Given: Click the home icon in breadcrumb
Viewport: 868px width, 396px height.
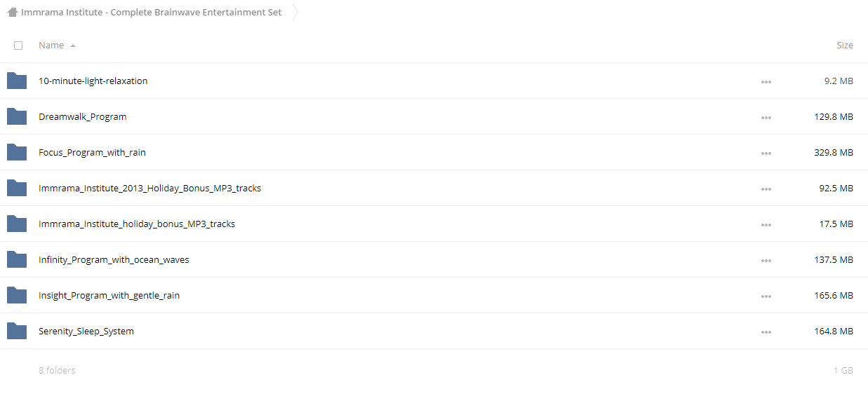Looking at the screenshot, I should [x=13, y=12].
